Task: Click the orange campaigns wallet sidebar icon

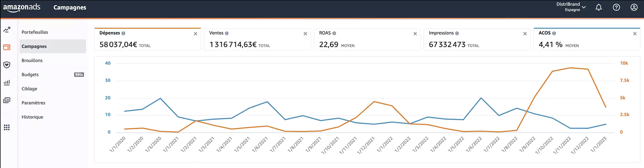Action: click(7, 47)
